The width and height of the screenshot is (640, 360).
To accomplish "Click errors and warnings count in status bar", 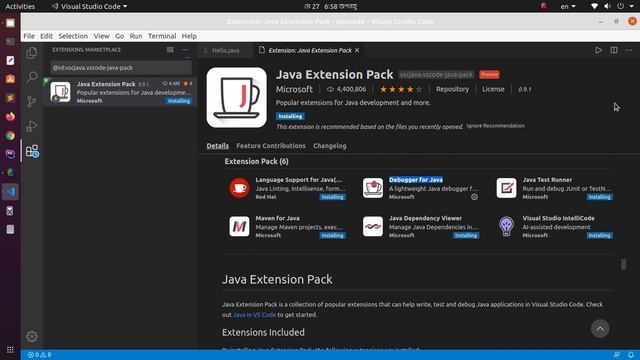I will [x=40, y=355].
